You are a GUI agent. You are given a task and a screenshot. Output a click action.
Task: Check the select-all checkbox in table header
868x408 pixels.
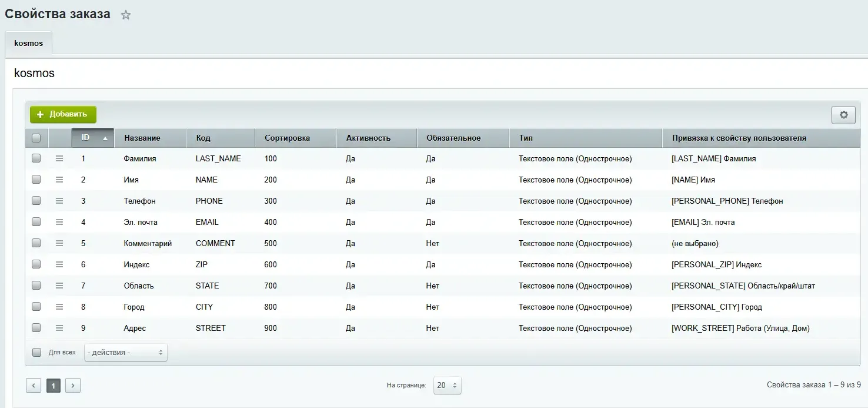tap(36, 138)
